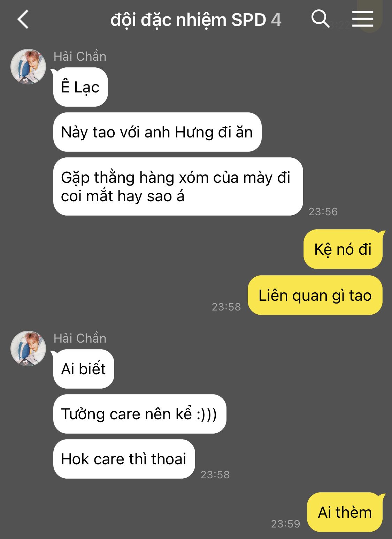
Task: Tap the 'Nảy tao với anh Hưng đi ăn' bubble
Action: (157, 132)
